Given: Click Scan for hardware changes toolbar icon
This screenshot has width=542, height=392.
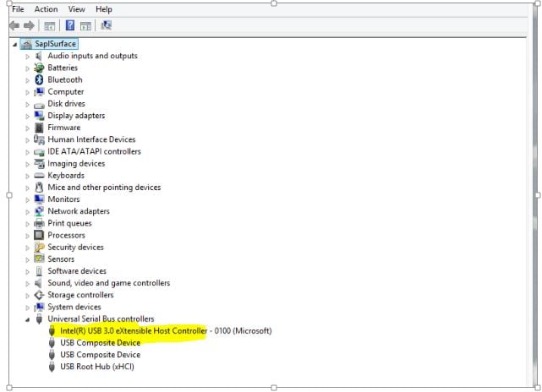Looking at the screenshot, I should point(107,25).
